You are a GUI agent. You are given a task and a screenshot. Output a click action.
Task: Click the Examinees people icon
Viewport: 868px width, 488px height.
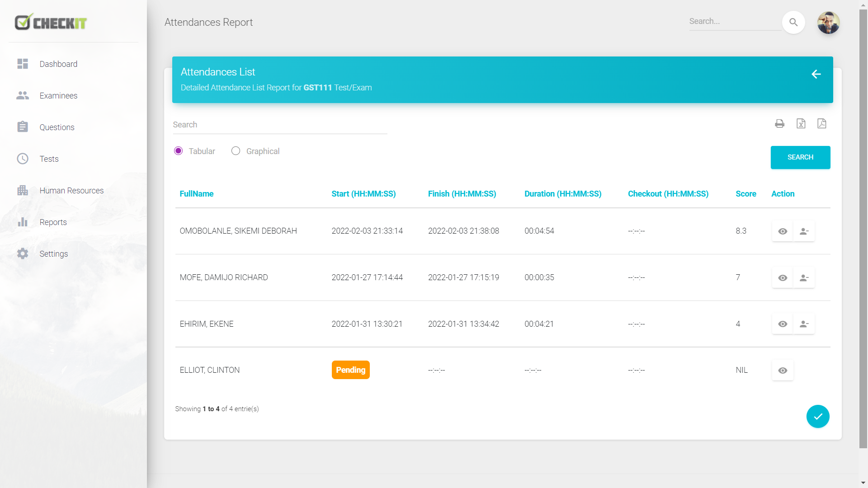23,95
